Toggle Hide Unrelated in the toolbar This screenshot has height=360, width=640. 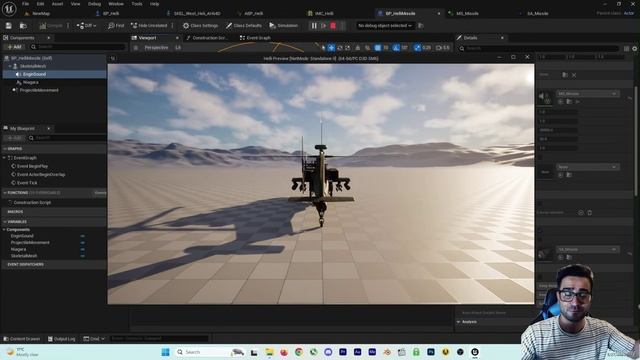coord(149,25)
